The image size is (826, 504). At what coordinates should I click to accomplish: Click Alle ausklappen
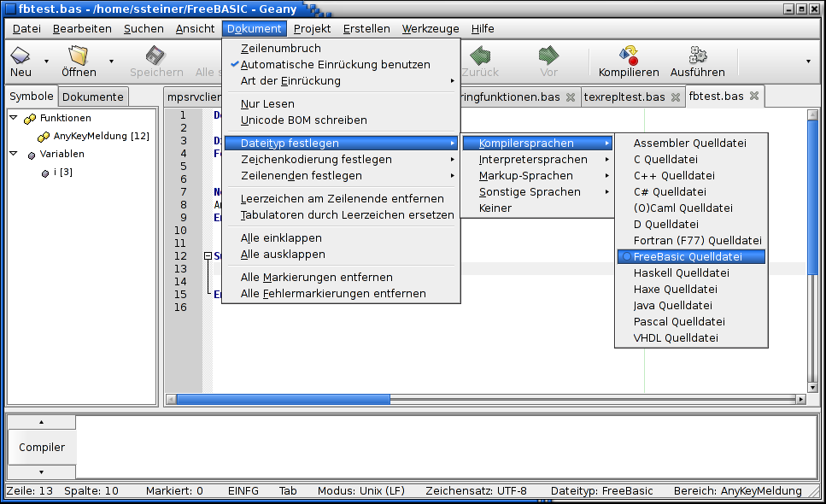(x=342, y=255)
